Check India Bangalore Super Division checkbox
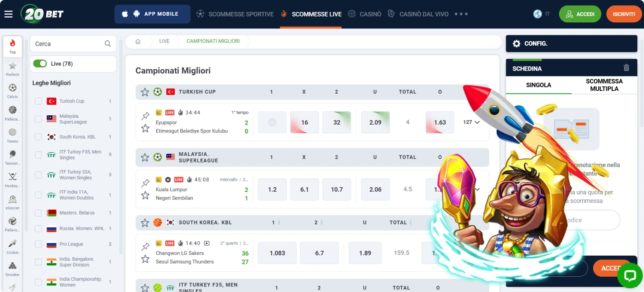Viewport: 644px width, 292px height. (x=38, y=262)
